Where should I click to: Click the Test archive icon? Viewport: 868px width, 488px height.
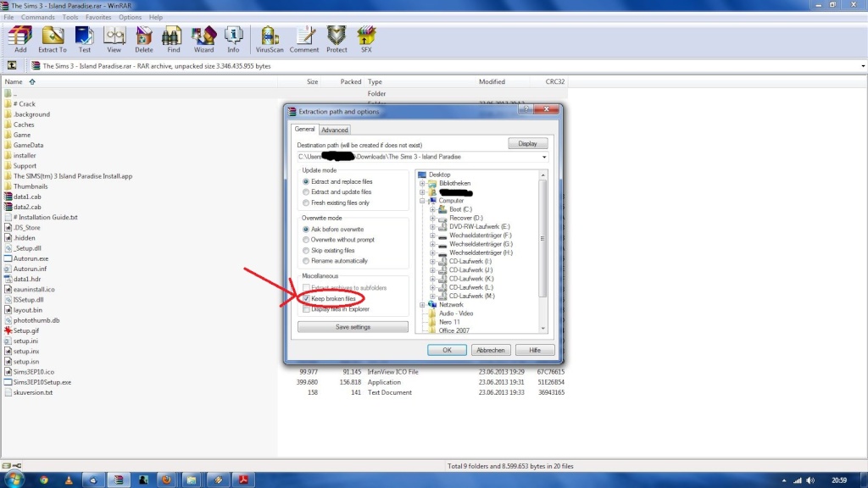point(84,39)
